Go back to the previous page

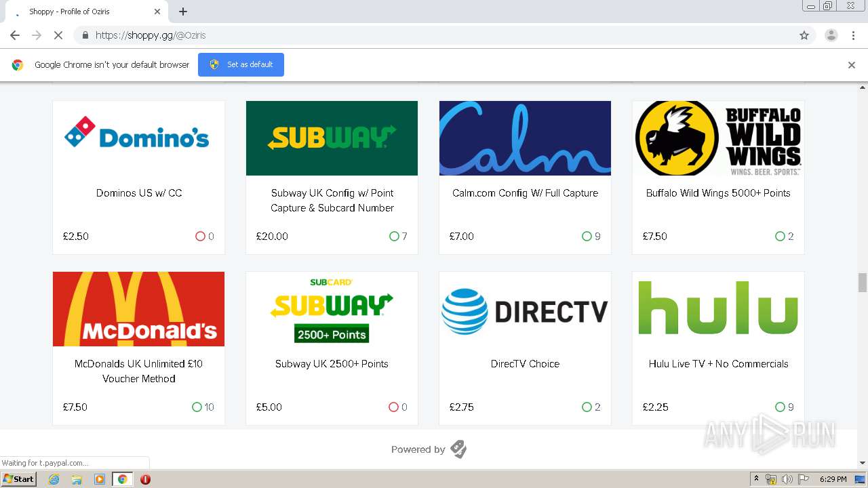click(x=15, y=35)
